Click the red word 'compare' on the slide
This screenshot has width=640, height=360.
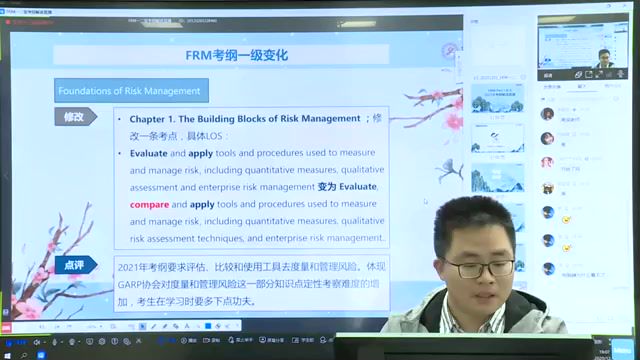(x=149, y=204)
